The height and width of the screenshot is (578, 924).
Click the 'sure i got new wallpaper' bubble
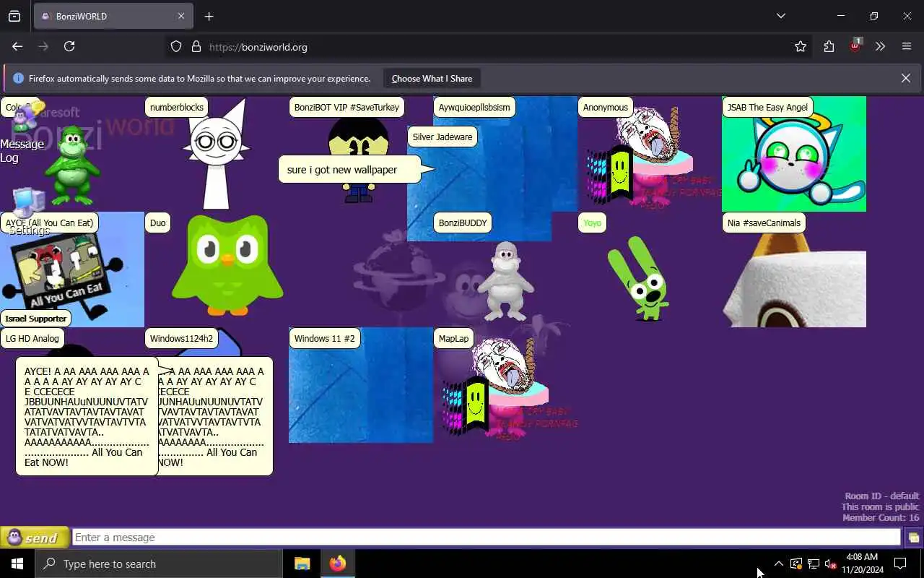click(x=349, y=170)
